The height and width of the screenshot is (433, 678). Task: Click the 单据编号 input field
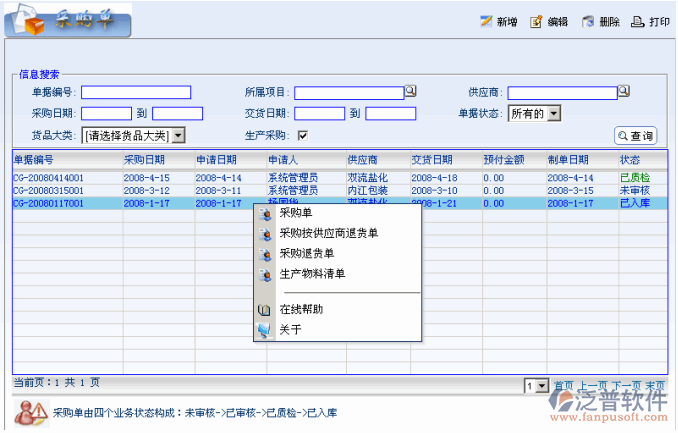[136, 92]
